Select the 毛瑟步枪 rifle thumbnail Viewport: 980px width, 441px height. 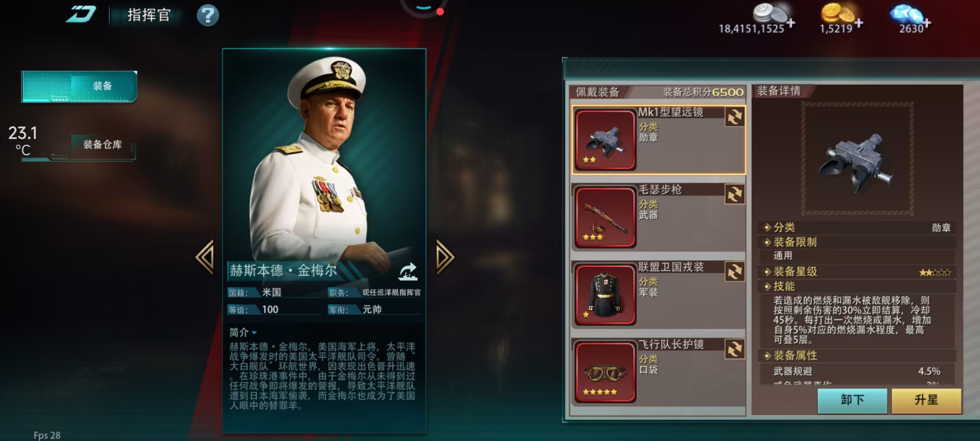point(605,217)
